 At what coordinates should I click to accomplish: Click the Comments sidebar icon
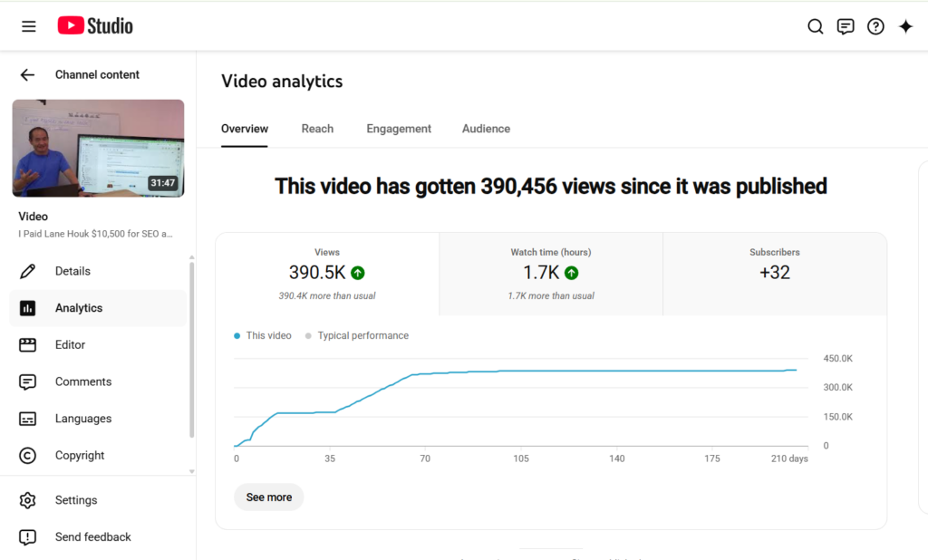tap(27, 381)
